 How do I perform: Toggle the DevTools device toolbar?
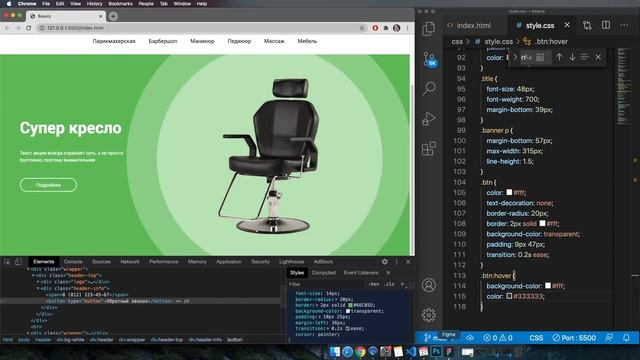[18, 262]
